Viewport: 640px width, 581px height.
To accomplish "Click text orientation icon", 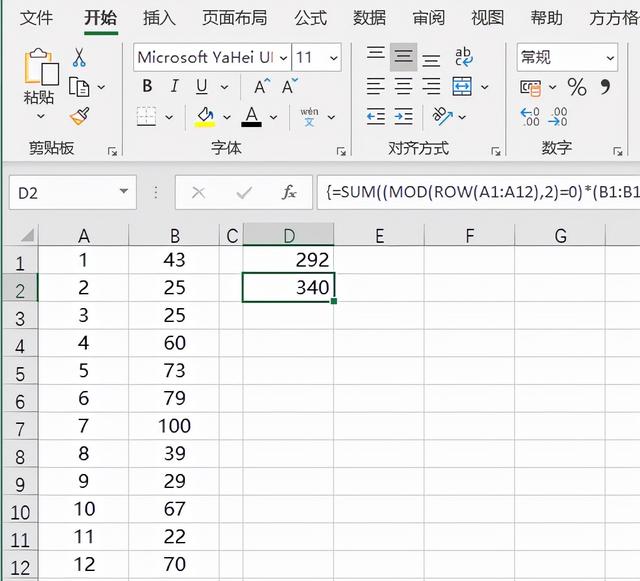I will point(442,116).
